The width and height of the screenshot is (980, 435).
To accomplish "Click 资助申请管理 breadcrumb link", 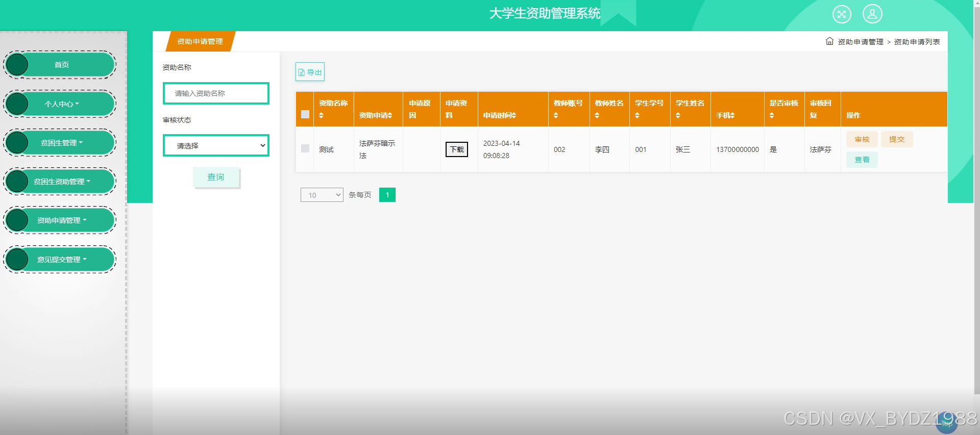I will (861, 42).
